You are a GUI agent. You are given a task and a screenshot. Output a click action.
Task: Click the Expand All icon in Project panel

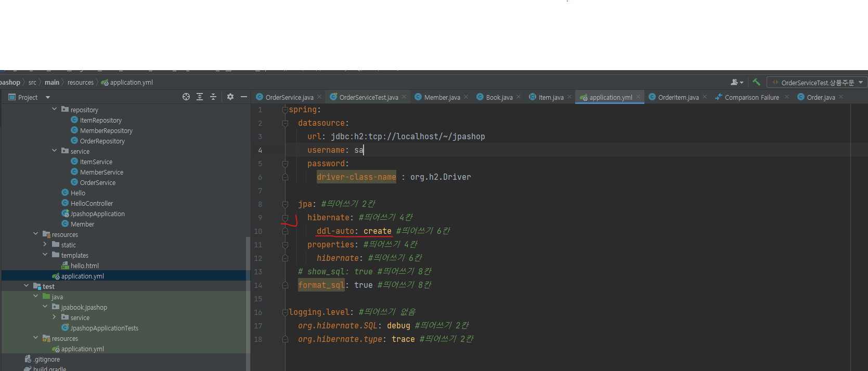point(200,97)
